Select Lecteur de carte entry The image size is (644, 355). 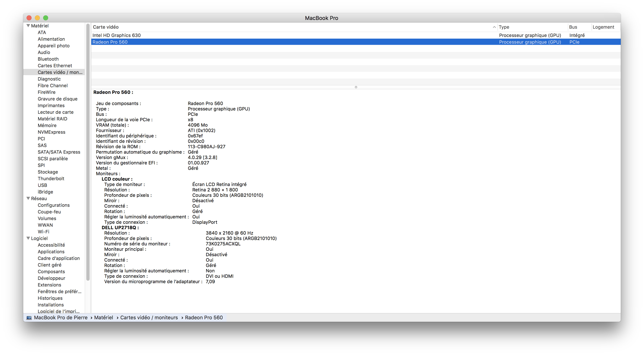tap(56, 112)
